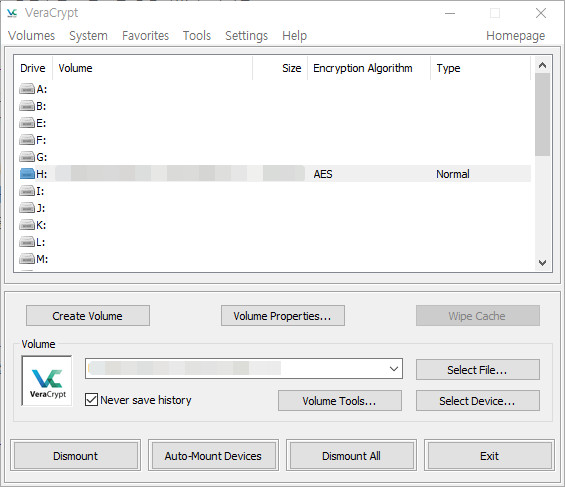Click the VeraCrypt logo in Volume group

47,381
